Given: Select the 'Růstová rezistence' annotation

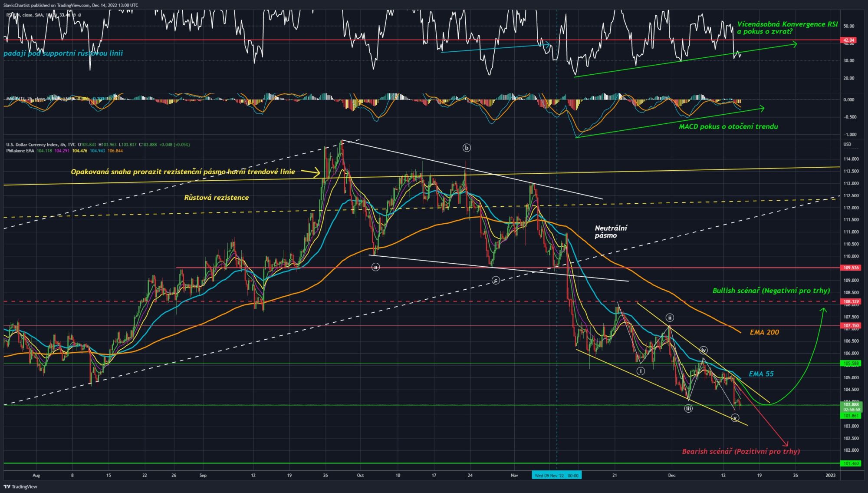Looking at the screenshot, I should [x=217, y=198].
